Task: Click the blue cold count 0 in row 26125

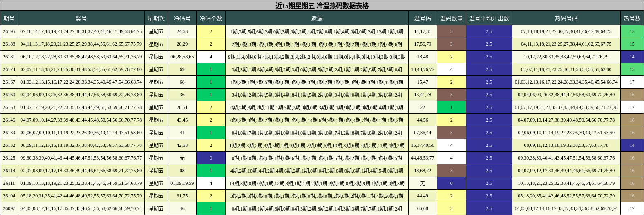Action: pyautogui.click(x=211, y=158)
